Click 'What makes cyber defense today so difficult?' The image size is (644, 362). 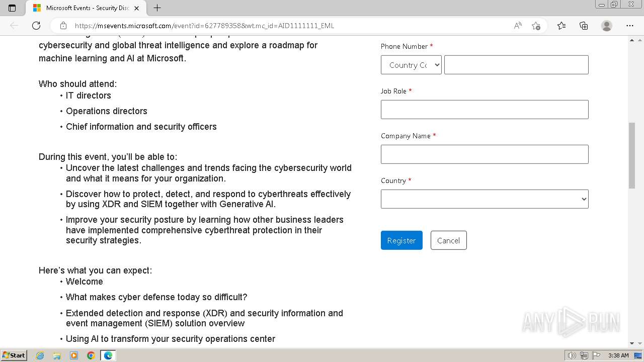click(x=156, y=297)
